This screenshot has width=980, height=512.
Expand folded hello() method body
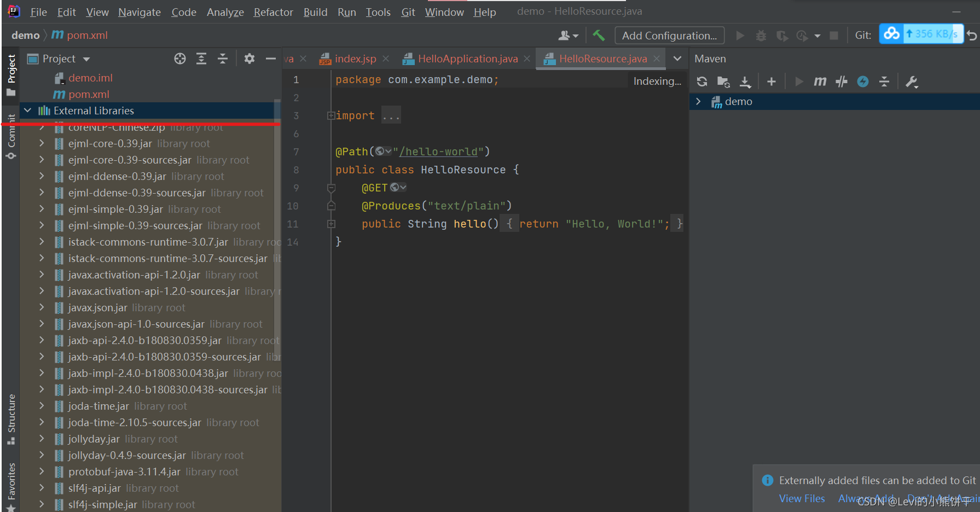point(331,224)
